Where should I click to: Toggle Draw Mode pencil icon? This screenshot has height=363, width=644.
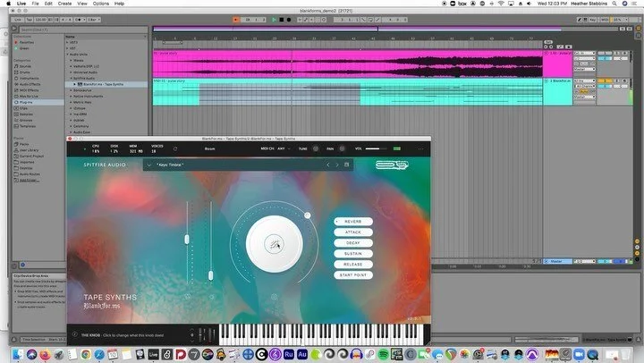tap(580, 20)
